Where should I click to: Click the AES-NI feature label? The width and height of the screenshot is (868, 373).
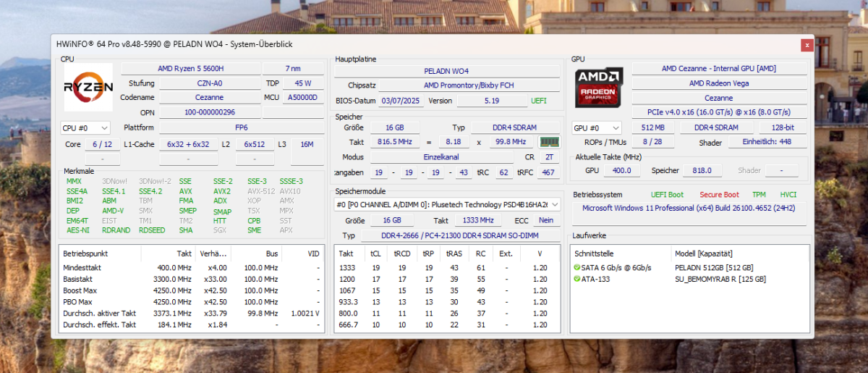[x=77, y=230]
